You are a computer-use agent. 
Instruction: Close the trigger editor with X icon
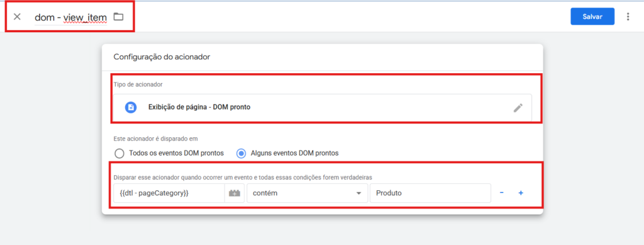point(17,17)
